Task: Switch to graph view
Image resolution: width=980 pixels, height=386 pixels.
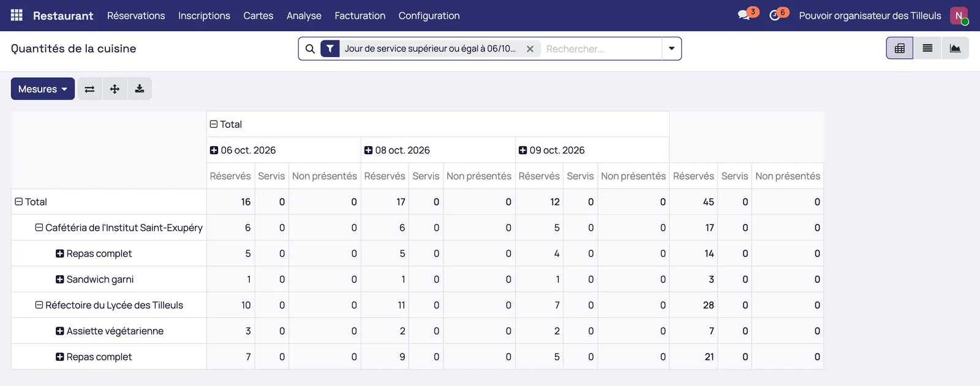Action: click(955, 48)
